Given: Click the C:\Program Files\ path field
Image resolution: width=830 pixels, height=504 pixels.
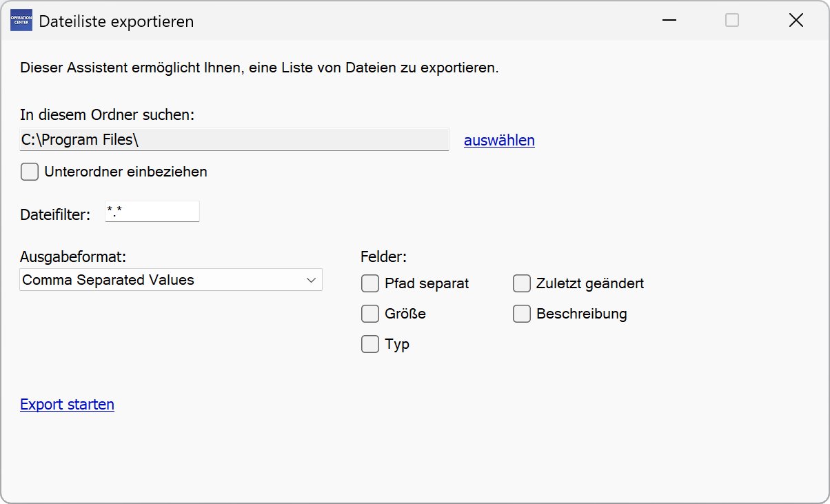Looking at the screenshot, I should [234, 140].
